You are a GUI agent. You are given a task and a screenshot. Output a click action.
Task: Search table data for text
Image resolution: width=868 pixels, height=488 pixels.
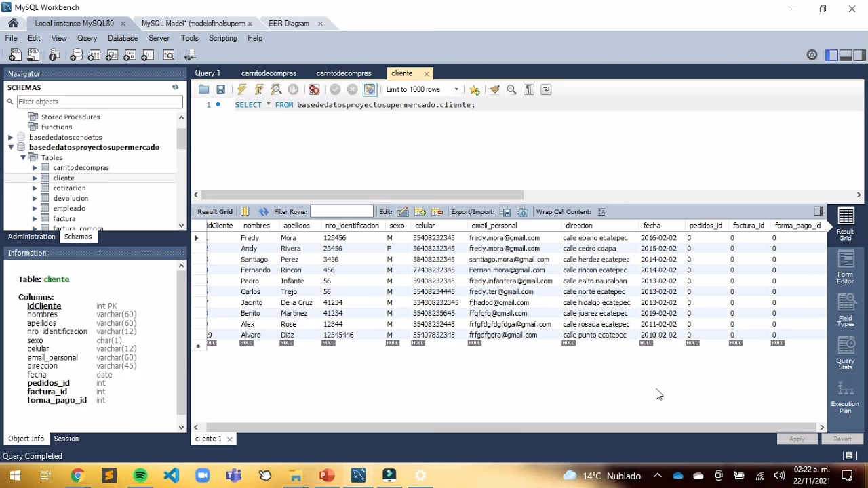point(169,56)
